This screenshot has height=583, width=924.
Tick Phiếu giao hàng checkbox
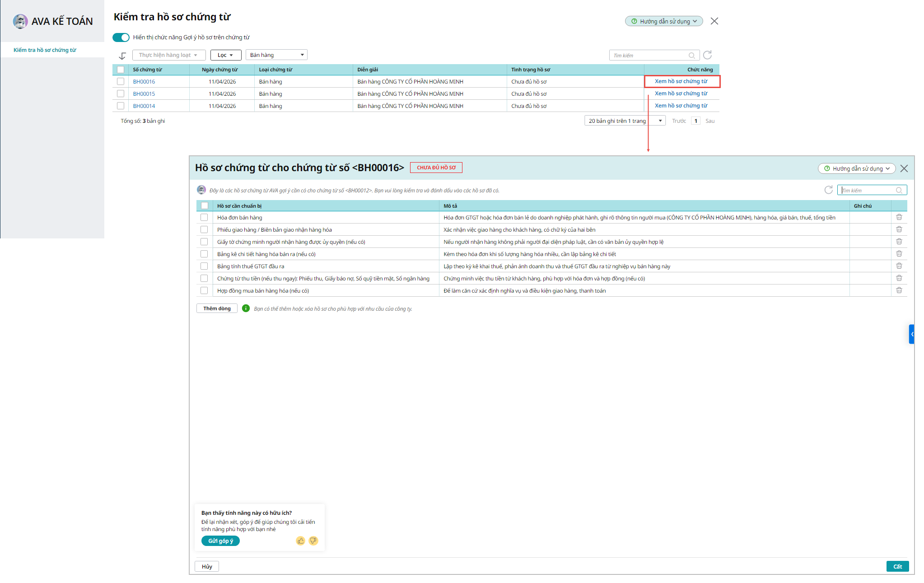(204, 229)
